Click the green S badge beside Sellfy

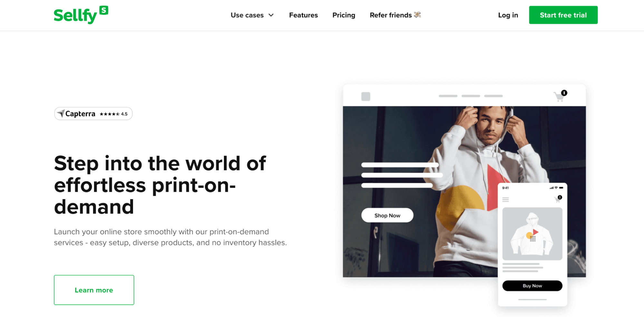(x=104, y=10)
